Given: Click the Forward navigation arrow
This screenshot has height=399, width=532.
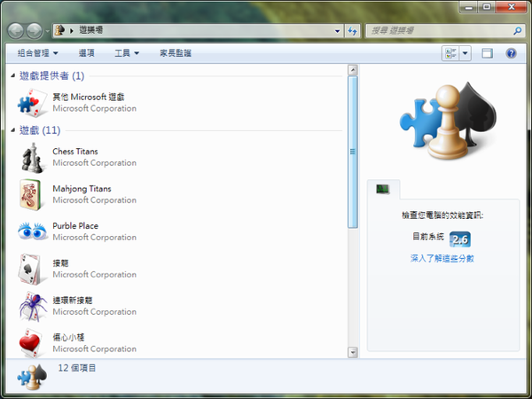Looking at the screenshot, I should 35,31.
